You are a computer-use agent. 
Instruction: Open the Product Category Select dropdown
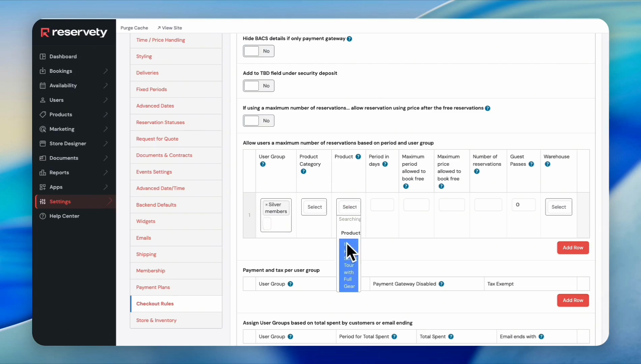[314, 207]
